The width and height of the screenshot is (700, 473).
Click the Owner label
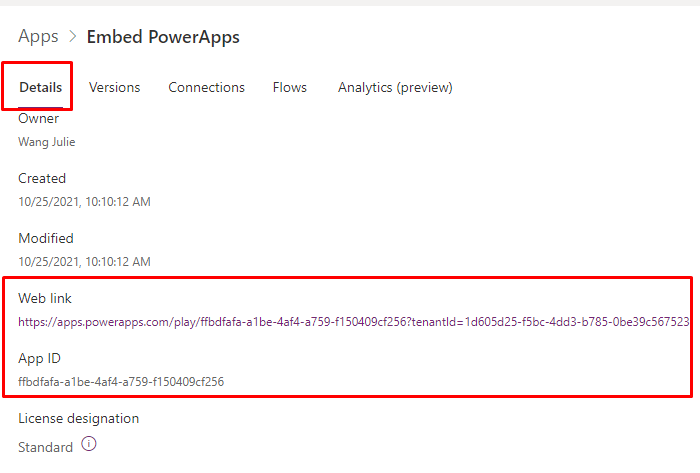pos(38,119)
